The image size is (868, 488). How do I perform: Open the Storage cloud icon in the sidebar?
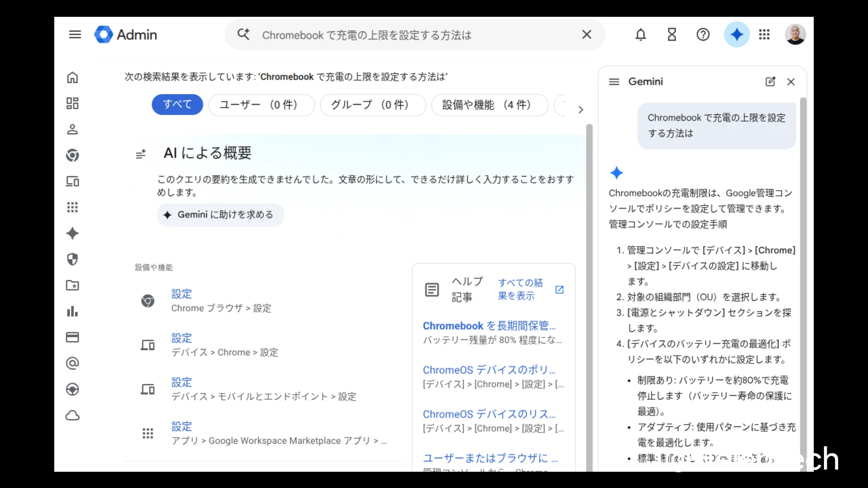tap(72, 415)
